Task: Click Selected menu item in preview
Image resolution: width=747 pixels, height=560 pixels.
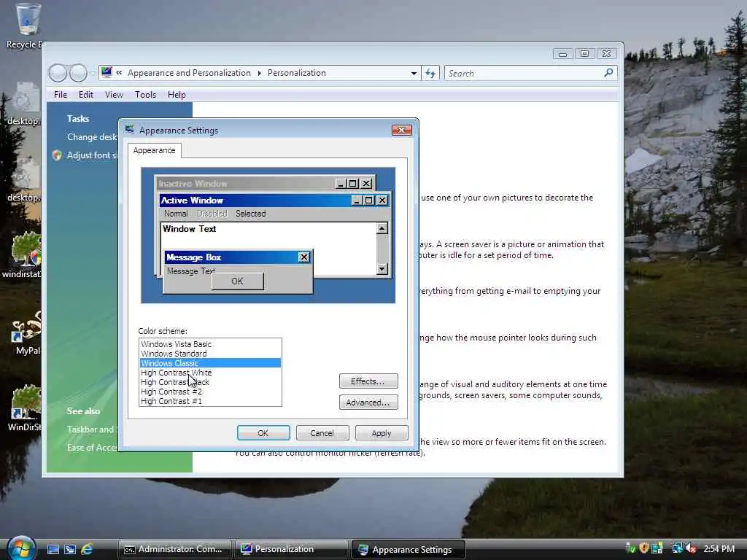Action: tap(251, 214)
